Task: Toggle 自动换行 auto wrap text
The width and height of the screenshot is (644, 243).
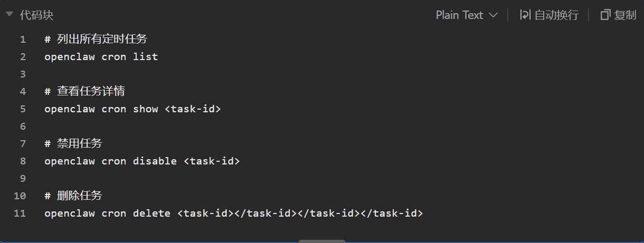Action: tap(556, 15)
